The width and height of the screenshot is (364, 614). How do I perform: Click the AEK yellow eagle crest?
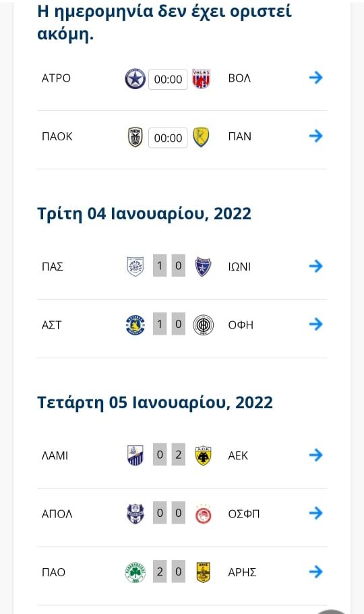203,455
